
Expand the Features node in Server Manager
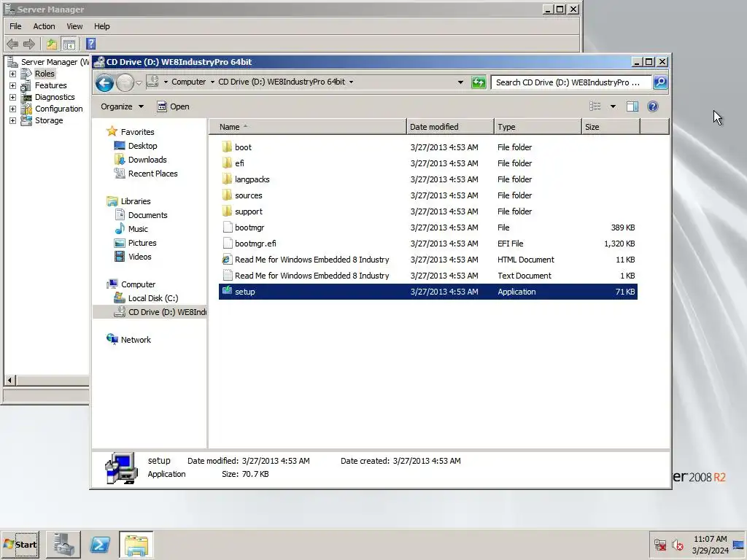pos(13,86)
